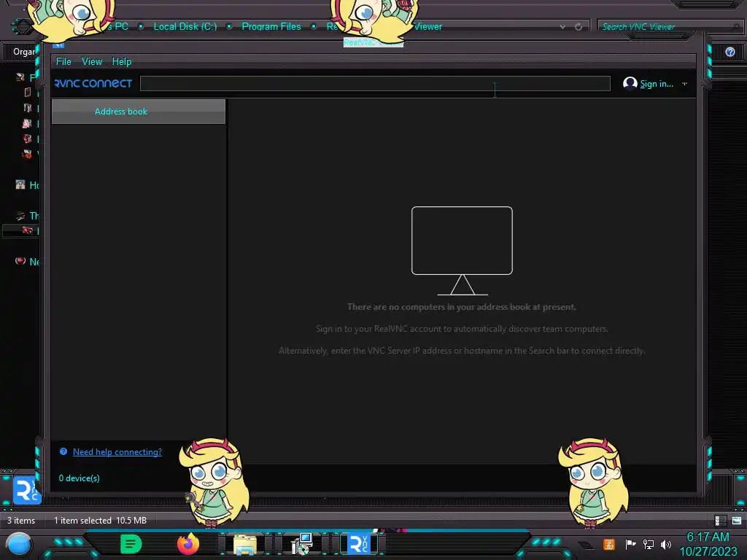The height and width of the screenshot is (560, 747).
Task: Click '3 items' in Explorer status bar
Action: pos(21,521)
